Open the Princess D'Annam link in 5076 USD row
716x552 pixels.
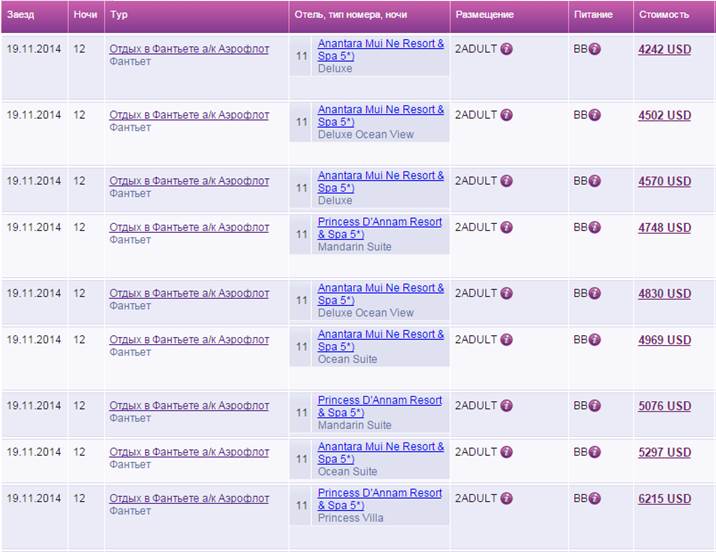tap(379, 400)
